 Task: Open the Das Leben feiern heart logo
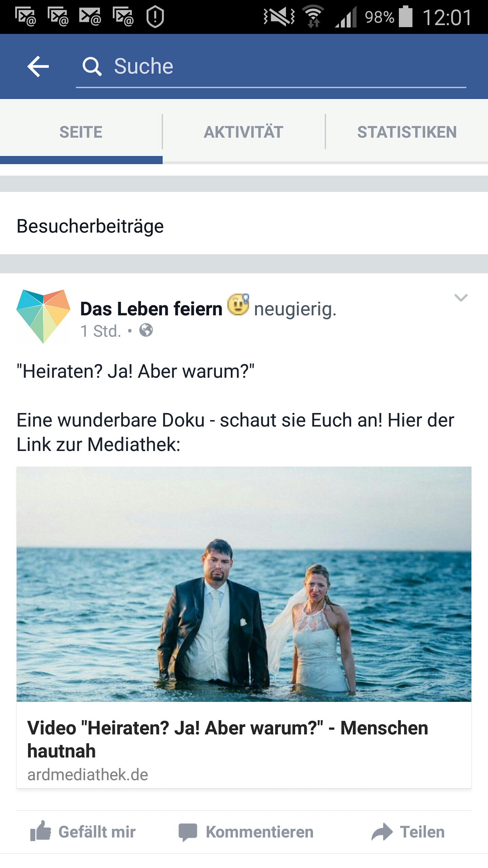43,316
